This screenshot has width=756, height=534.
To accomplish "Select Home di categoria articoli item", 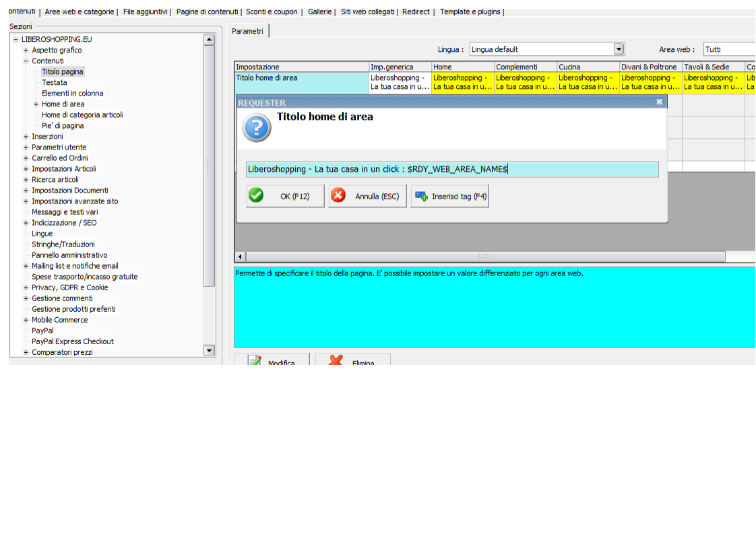I will [x=82, y=114].
